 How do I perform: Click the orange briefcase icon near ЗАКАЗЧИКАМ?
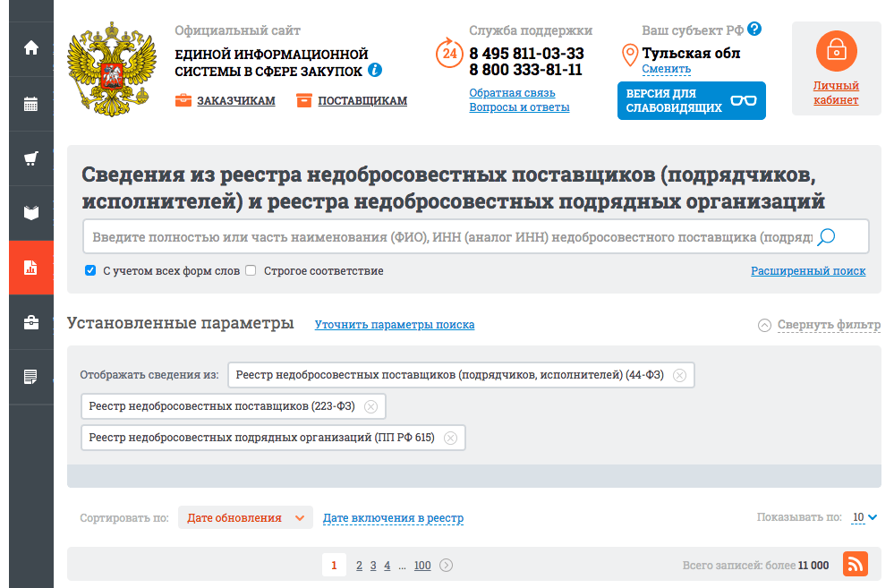coord(183,100)
